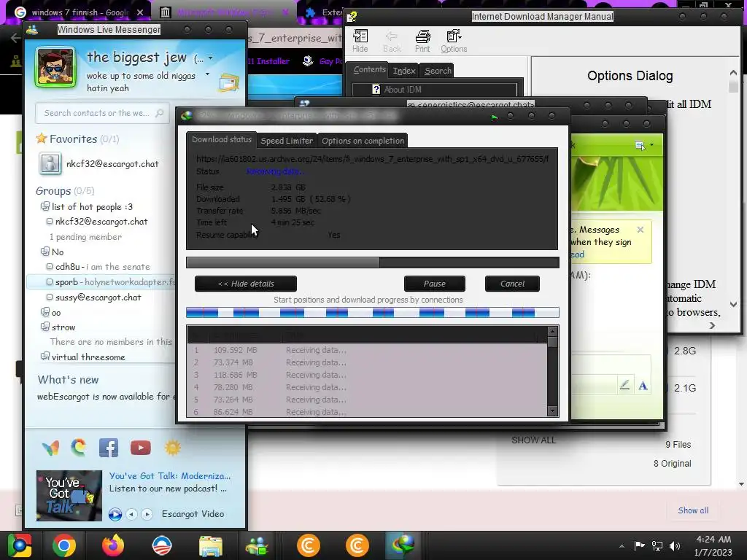The image size is (747, 560).
Task: Open File Explorer folder from the taskbar
Action: click(210, 546)
